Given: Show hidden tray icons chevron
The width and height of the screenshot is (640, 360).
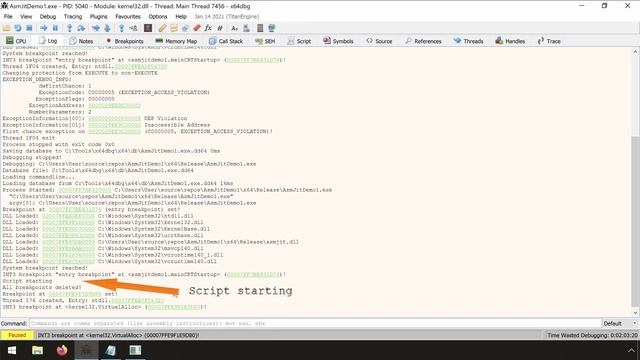Looking at the screenshot, I should [632, 351].
